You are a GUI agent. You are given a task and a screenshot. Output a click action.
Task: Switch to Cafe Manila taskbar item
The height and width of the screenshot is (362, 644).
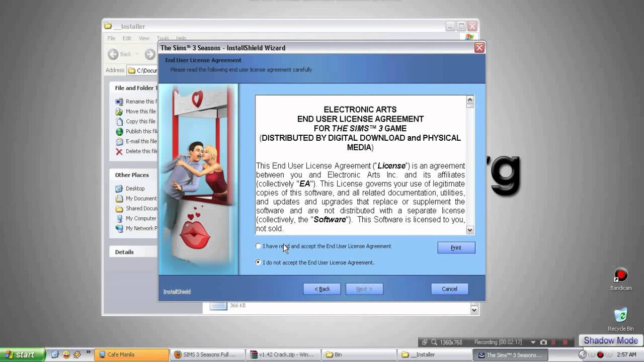[132, 354]
